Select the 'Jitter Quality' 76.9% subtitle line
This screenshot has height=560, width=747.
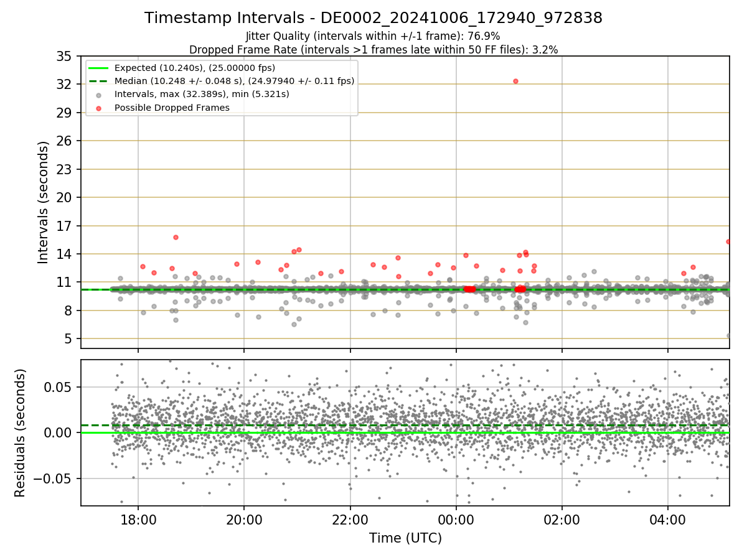pyautogui.click(x=373, y=36)
